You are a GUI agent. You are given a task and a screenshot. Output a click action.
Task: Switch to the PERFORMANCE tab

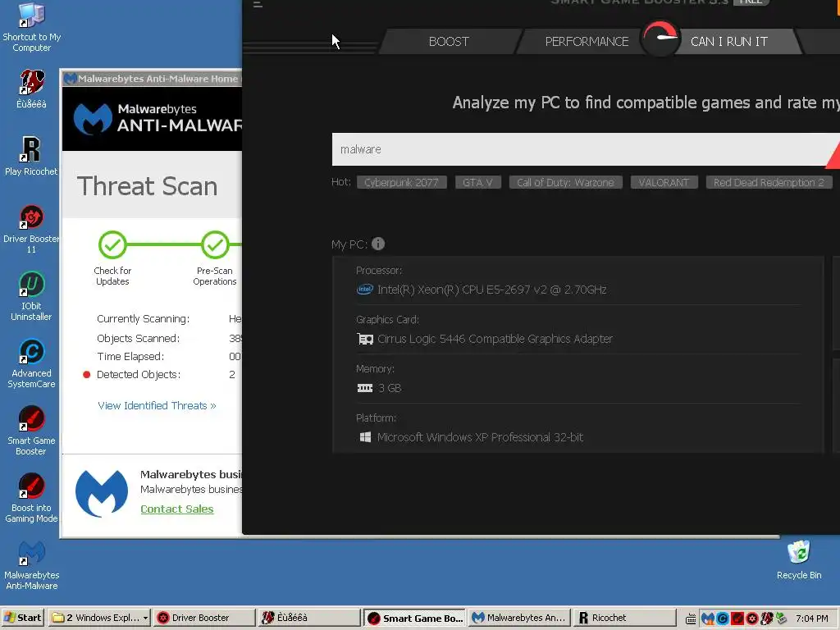587,41
